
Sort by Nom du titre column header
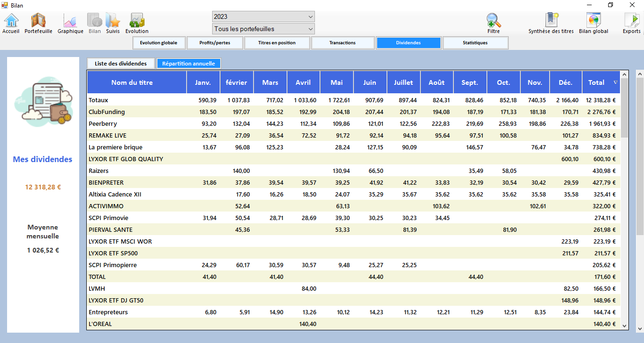tap(137, 82)
